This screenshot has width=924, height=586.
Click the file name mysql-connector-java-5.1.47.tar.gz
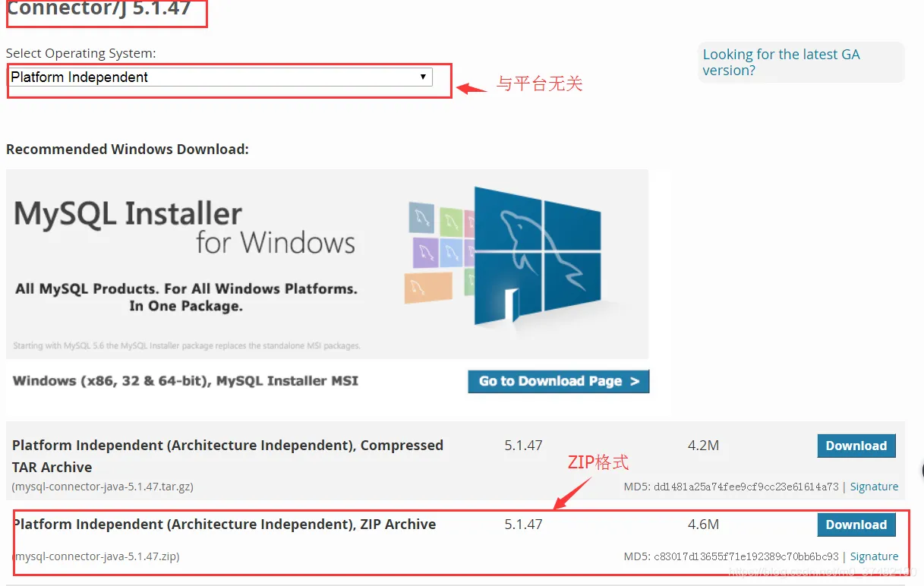pos(102,487)
